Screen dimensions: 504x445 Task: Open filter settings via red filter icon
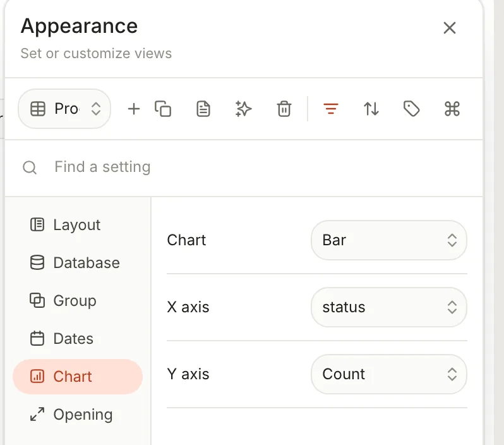pyautogui.click(x=331, y=109)
